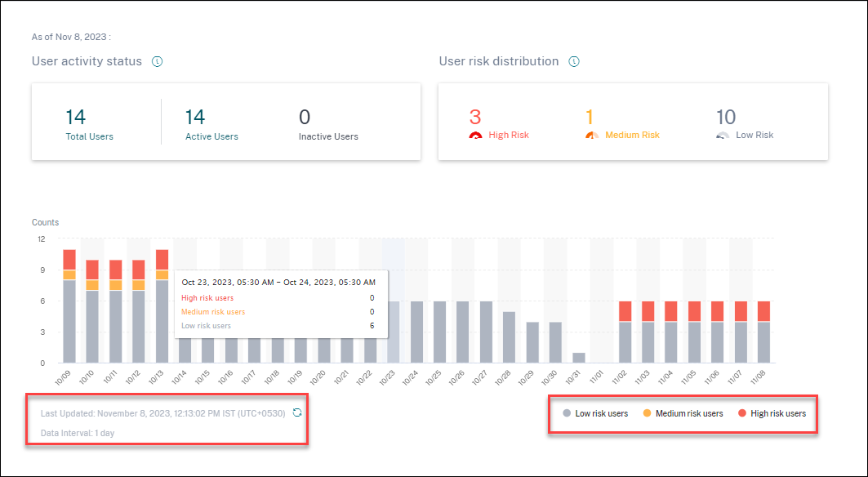Open the Total Users count link
This screenshot has height=477, width=868.
point(75,118)
